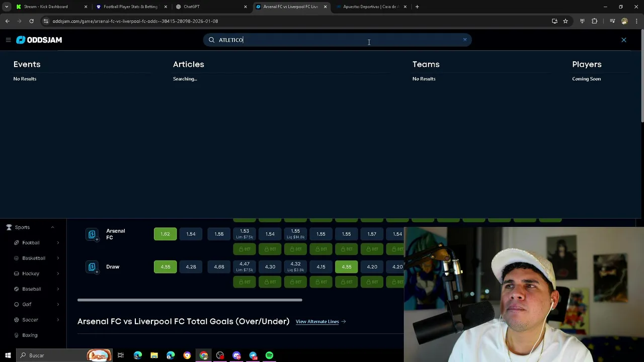The height and width of the screenshot is (362, 644).
Task: Click the Boxing label in sidebar
Action: coord(30,335)
